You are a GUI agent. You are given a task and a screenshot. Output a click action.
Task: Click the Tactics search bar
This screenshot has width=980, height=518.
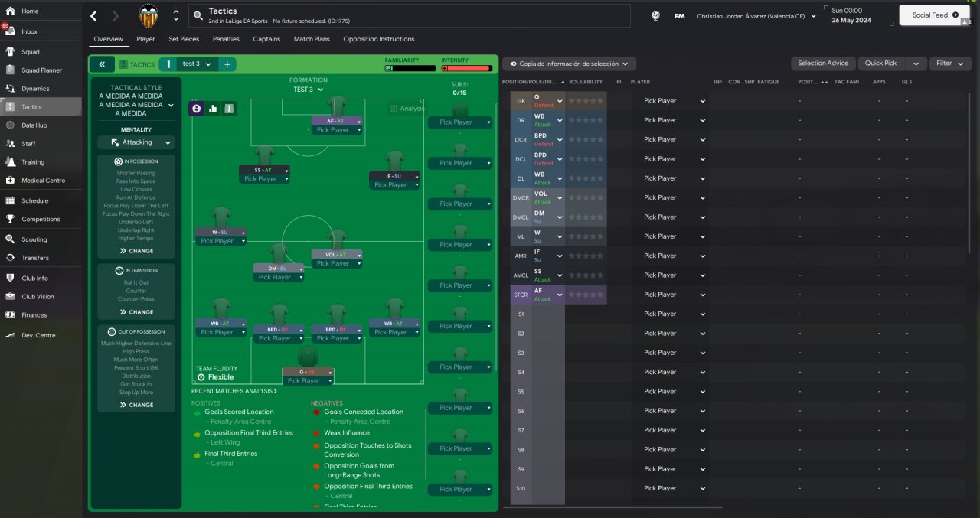(x=410, y=15)
